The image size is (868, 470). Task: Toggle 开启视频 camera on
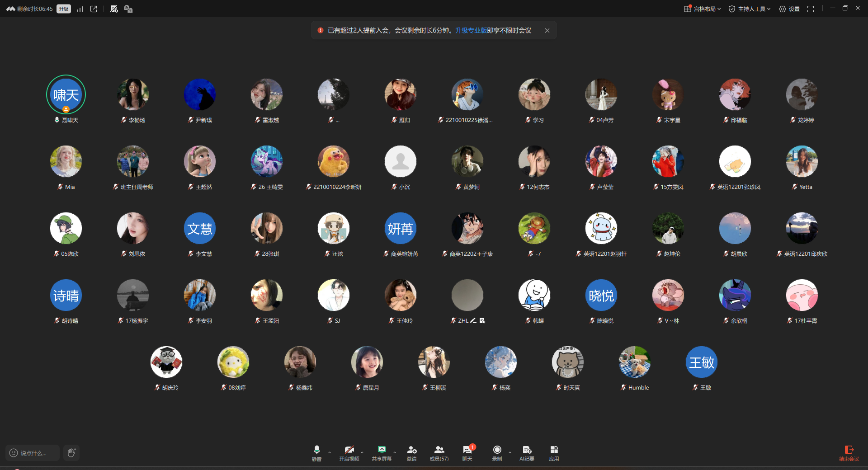(349, 452)
